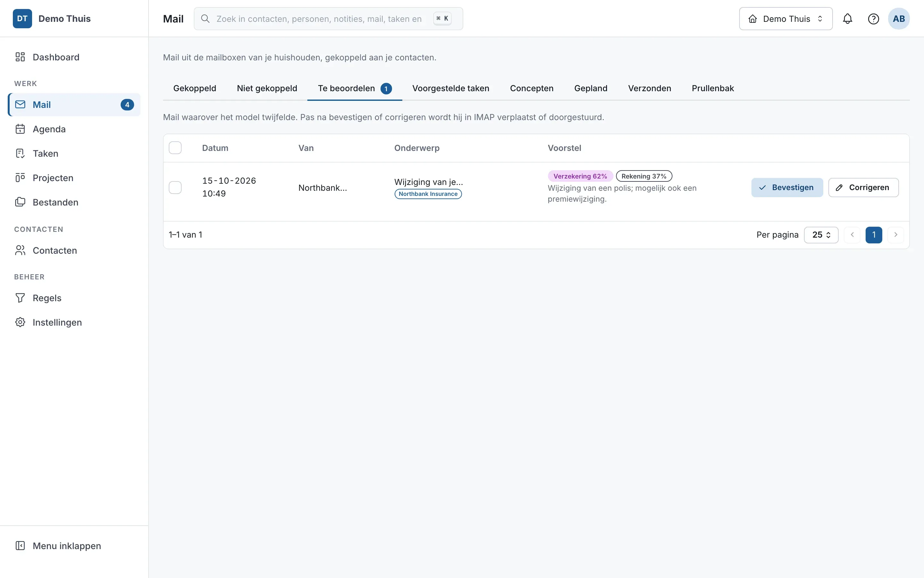Click the Onderwerp column header
Viewport: 924px width, 578px height.
point(416,148)
